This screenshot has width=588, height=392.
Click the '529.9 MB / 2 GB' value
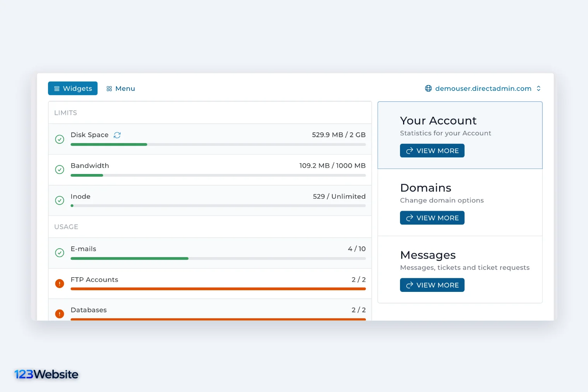(339, 135)
